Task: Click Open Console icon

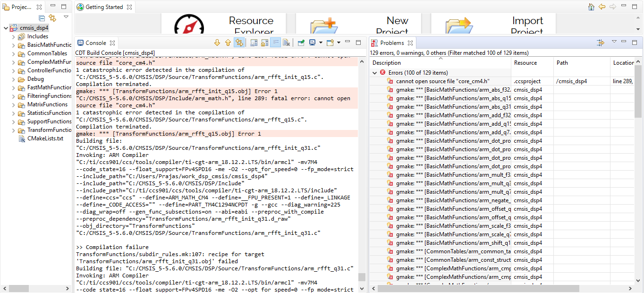Action: tap(330, 43)
